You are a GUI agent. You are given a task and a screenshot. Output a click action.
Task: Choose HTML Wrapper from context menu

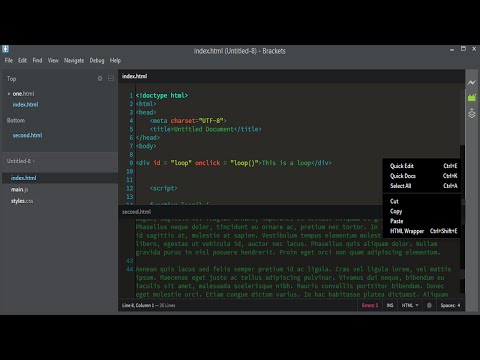422,231
